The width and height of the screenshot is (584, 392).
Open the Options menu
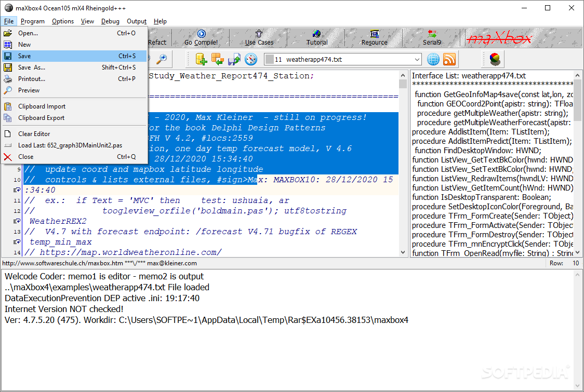tap(63, 21)
